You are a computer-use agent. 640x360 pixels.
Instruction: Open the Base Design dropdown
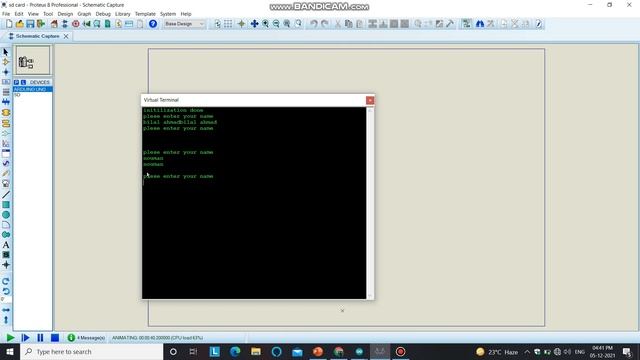tap(184, 24)
